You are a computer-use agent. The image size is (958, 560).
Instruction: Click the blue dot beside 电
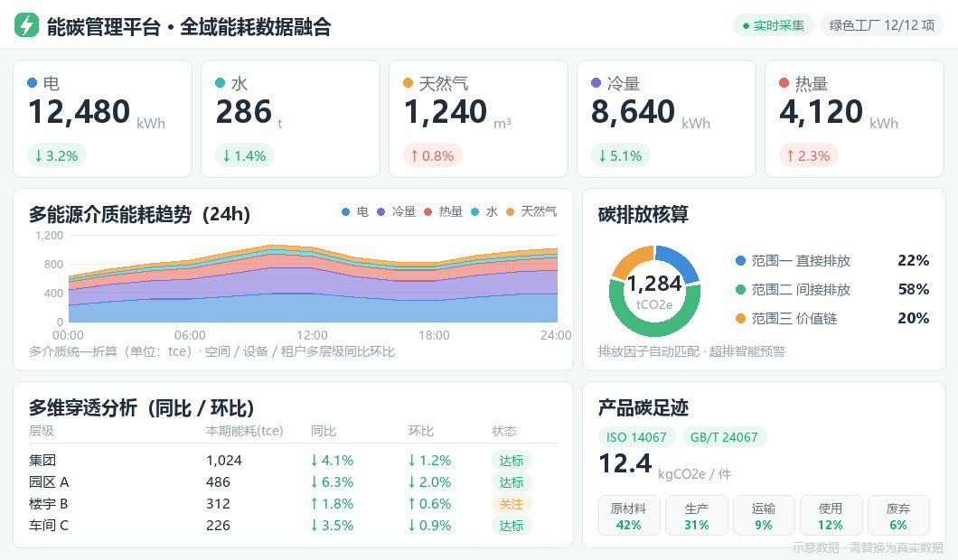pos(33,82)
